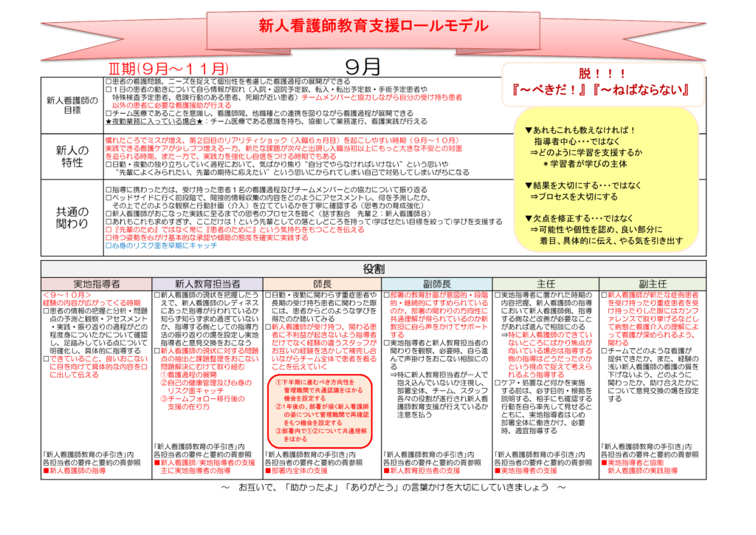Screen dimensions: 756x535
Task: Click '主に実地指導者の指導' footer text
Action: point(196,471)
